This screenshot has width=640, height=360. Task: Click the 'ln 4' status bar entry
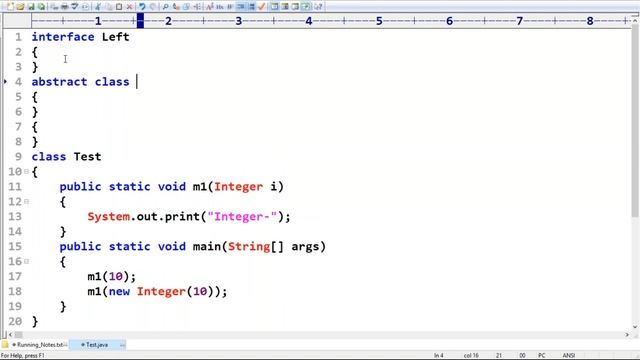[439, 356]
